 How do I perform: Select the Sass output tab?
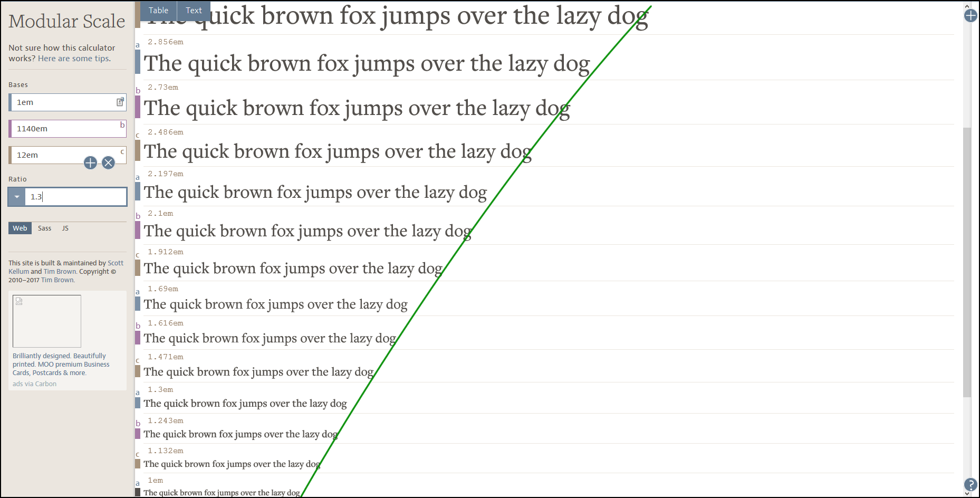tap(44, 228)
